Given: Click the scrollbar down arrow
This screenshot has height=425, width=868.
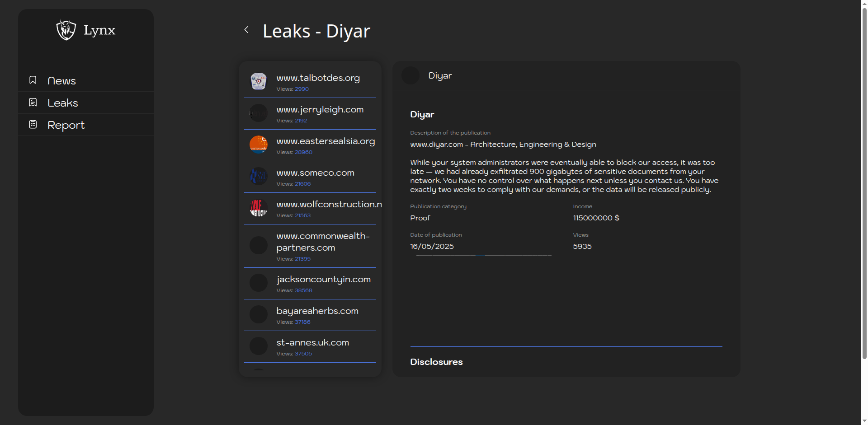Looking at the screenshot, I should (864, 421).
